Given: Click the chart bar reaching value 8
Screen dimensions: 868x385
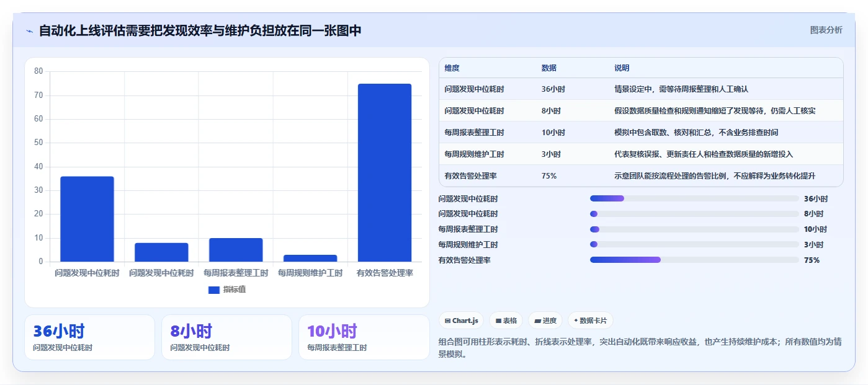Looking at the screenshot, I should [161, 252].
